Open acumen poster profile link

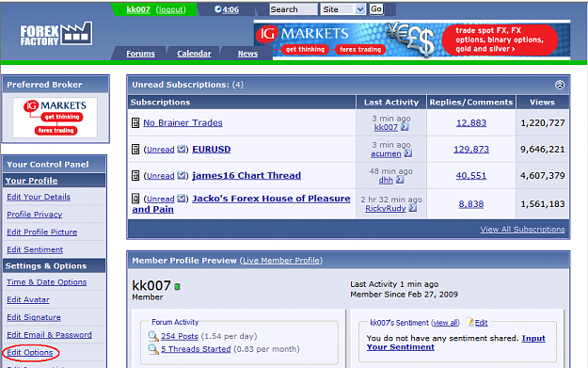386,153
